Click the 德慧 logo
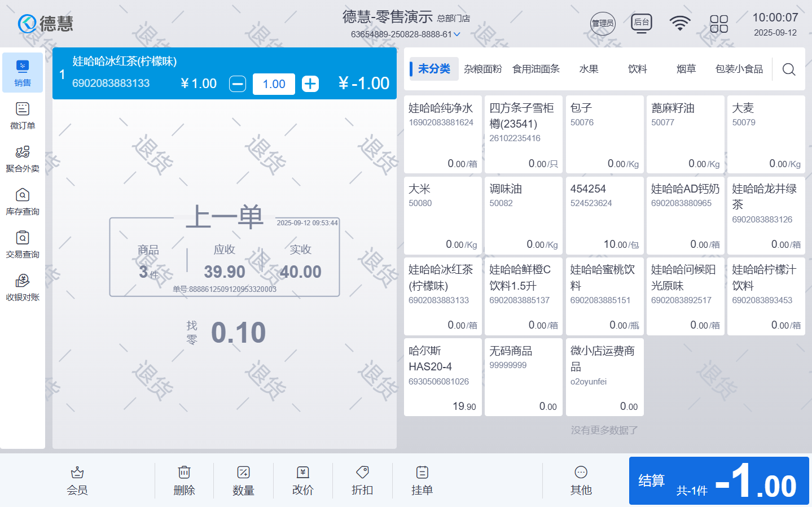812x507 pixels. (45, 24)
